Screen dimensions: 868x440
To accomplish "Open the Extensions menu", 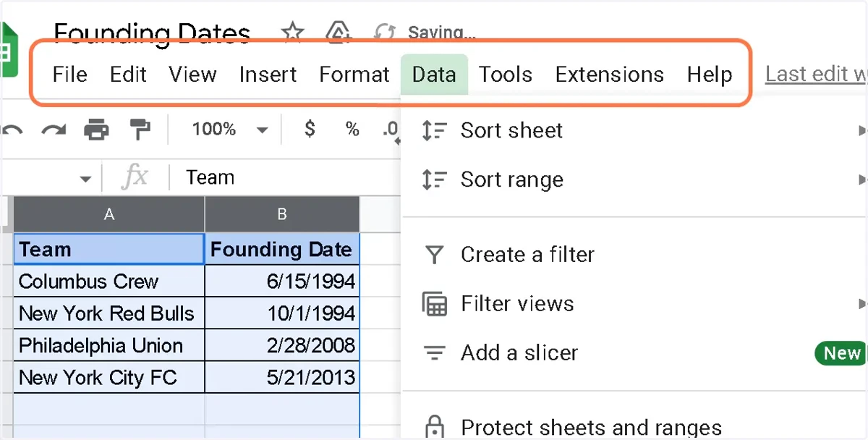I will click(610, 75).
